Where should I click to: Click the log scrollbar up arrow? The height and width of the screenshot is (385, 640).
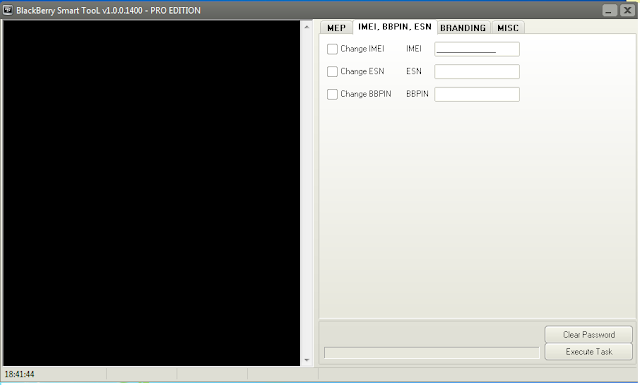[x=307, y=27]
